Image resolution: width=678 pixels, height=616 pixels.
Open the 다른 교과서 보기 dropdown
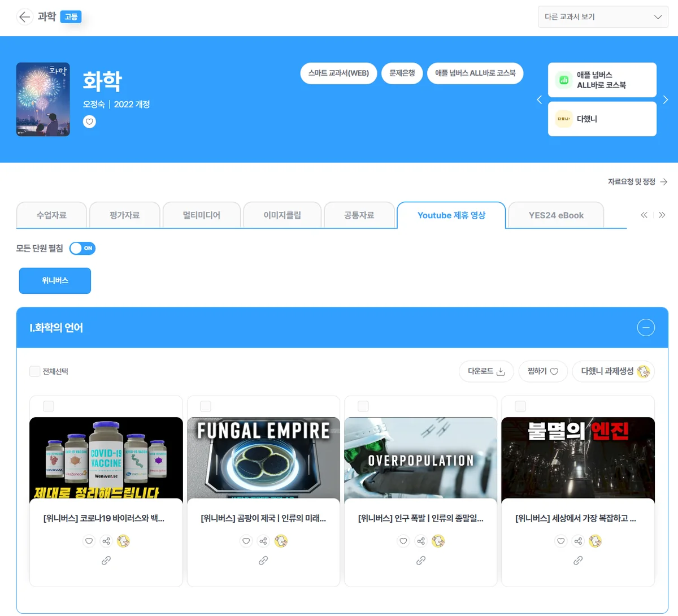[x=603, y=17]
